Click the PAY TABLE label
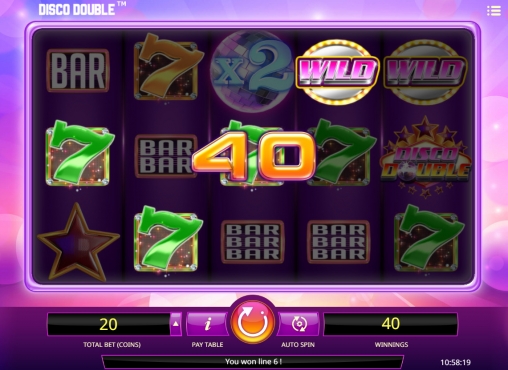508x370 pixels. [207, 345]
